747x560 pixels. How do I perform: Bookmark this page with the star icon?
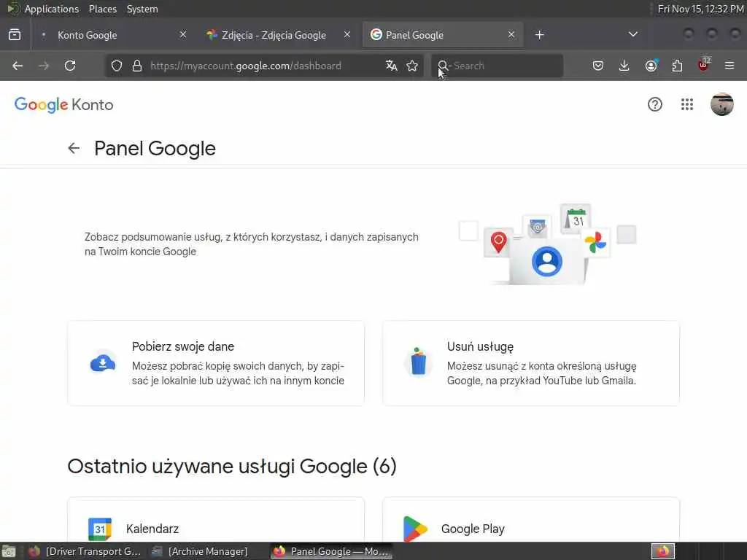(413, 66)
